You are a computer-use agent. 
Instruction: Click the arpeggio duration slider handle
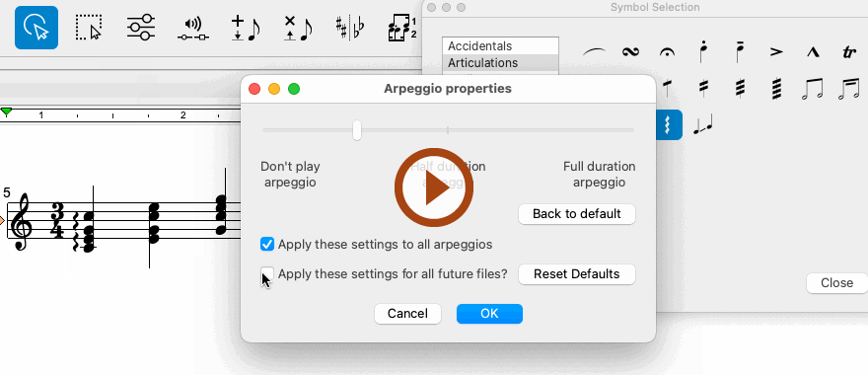pyautogui.click(x=357, y=130)
